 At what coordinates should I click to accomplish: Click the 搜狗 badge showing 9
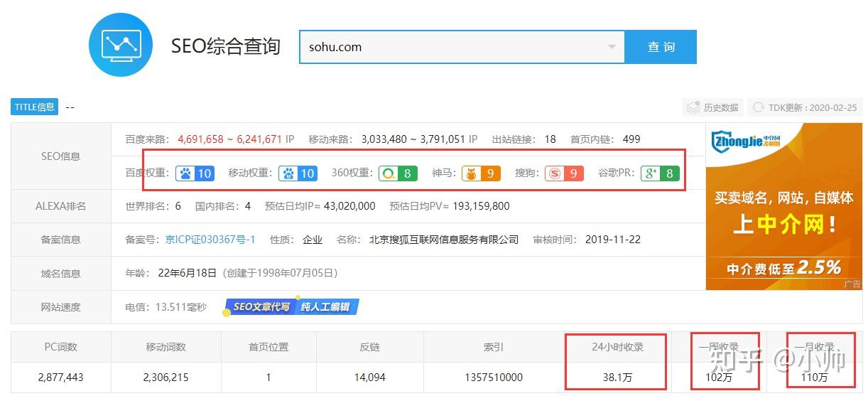[565, 173]
